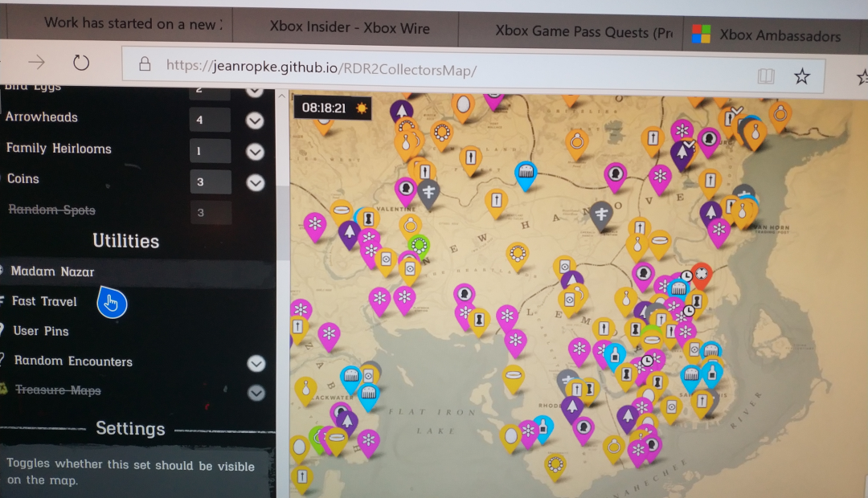This screenshot has height=498, width=868.
Task: Toggle Family Heirlooms category visibility
Action: pos(59,149)
